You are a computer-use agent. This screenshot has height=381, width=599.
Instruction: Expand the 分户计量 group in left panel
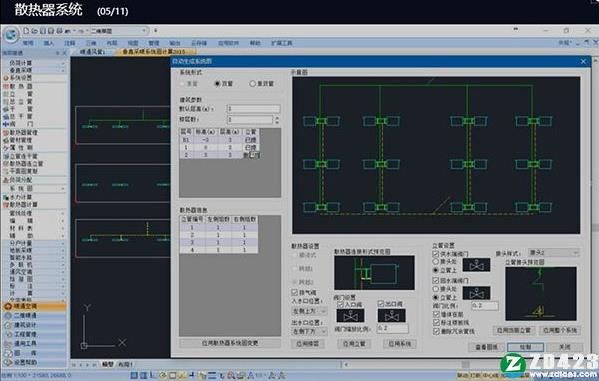[34, 243]
